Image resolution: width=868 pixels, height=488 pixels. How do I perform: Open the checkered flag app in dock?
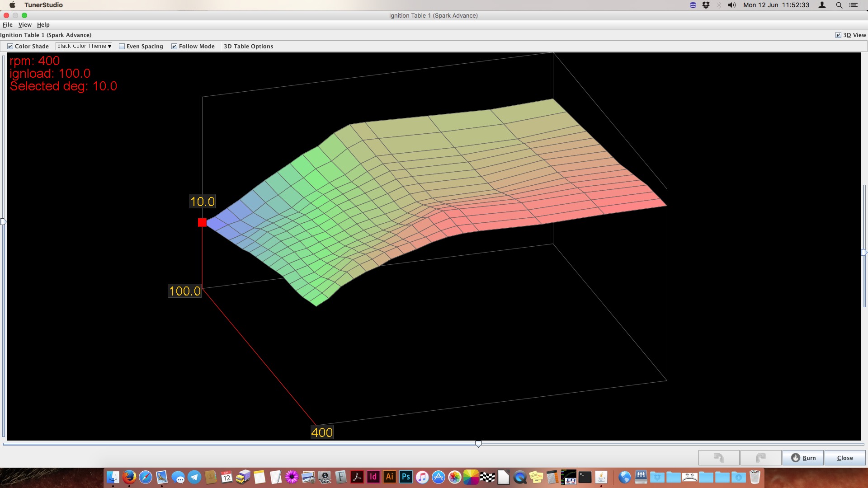point(487,477)
